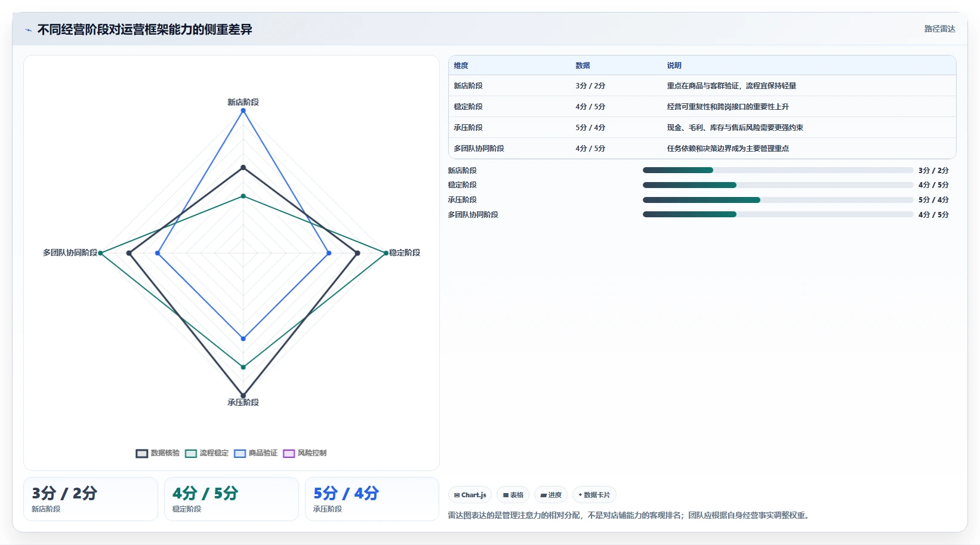This screenshot has height=545, width=980.
Task: Click description 重点在商品与客群验证，流程宜保持轻量
Action: pyautogui.click(x=731, y=86)
